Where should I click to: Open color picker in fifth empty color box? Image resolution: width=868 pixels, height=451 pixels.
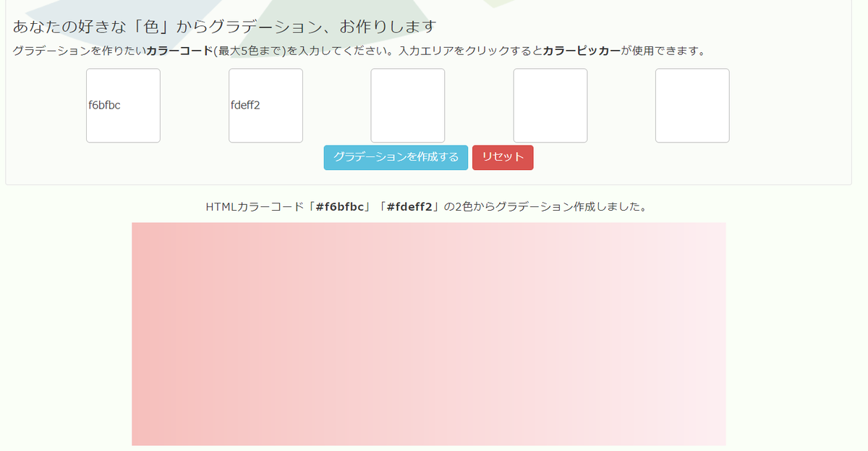[x=692, y=105]
